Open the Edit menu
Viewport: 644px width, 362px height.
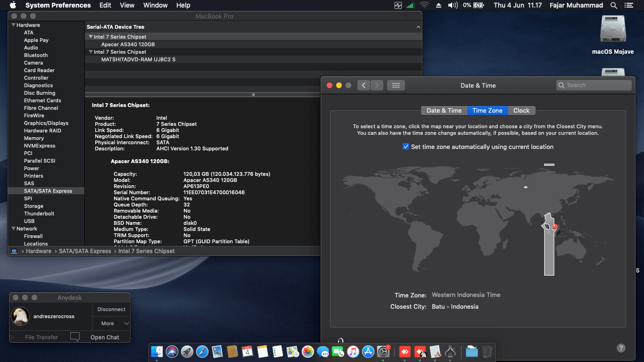[x=105, y=6]
